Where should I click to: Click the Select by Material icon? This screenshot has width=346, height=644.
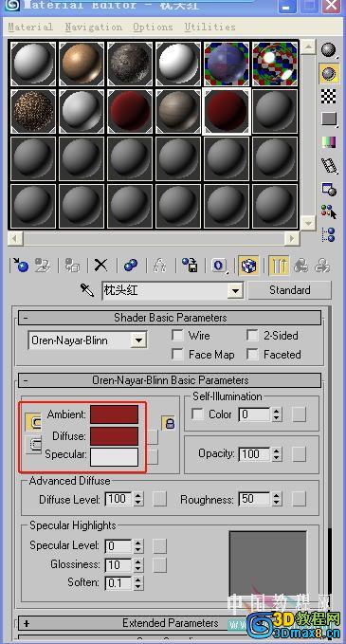tap(329, 212)
